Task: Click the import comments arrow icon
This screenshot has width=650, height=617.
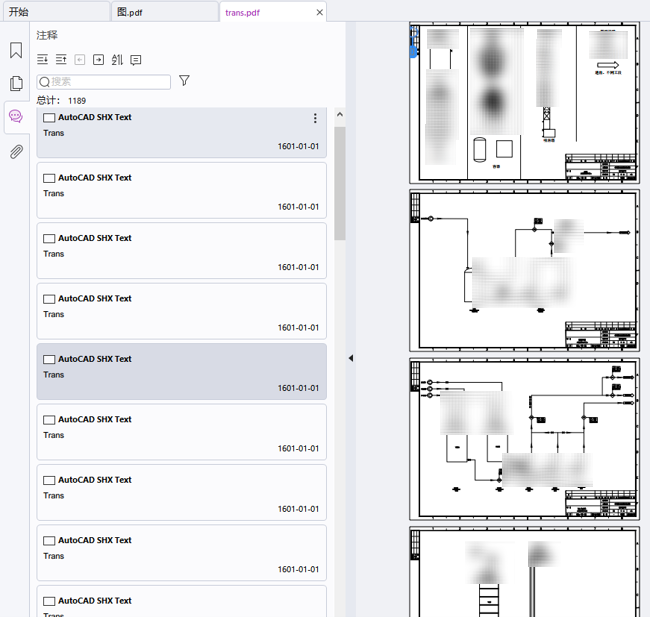Action: 80,60
